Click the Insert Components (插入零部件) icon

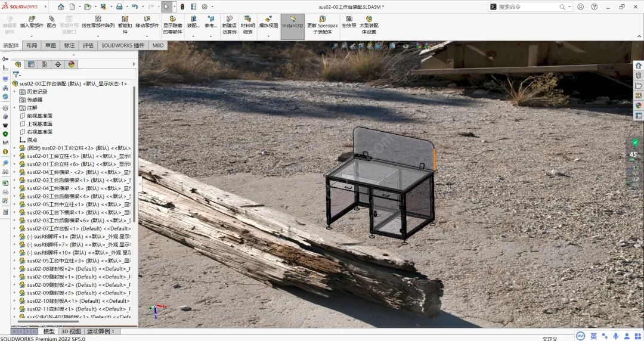(31, 19)
